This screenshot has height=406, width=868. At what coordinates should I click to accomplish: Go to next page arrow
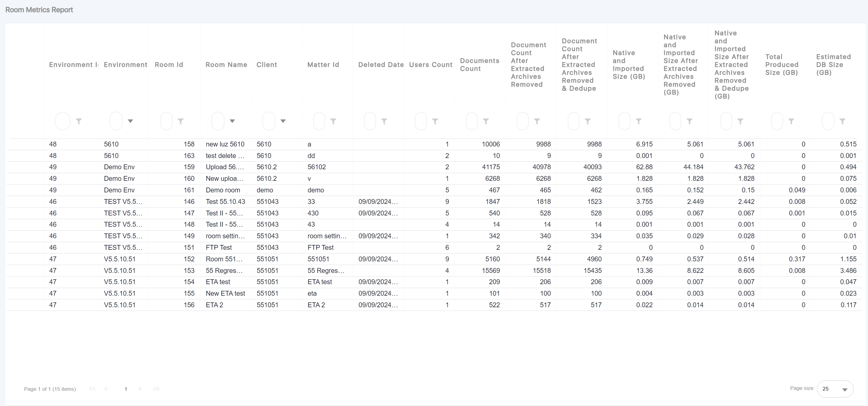(140, 389)
